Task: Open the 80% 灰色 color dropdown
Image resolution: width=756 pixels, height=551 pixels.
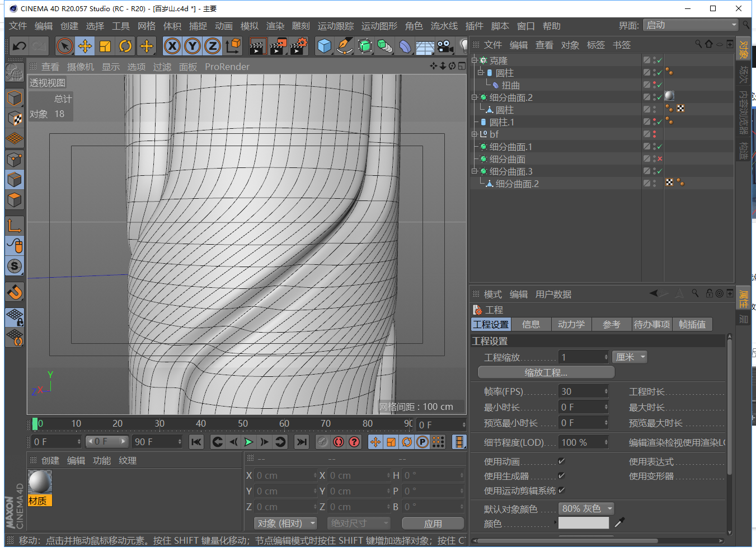Action: coord(586,508)
